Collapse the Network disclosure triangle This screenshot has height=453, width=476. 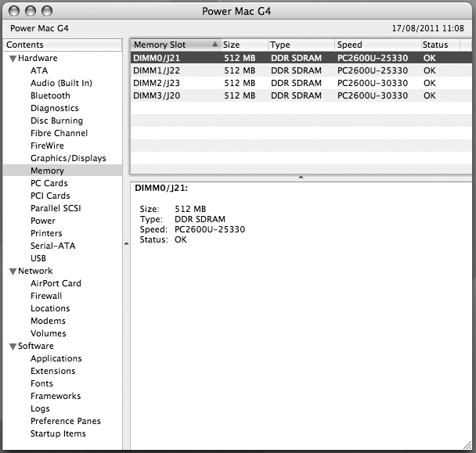pyautogui.click(x=13, y=271)
